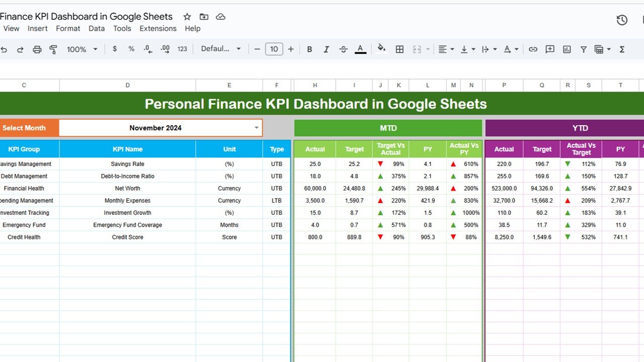Screen dimensions: 644x362
Task: Select the Credit Score cell
Action: click(127, 237)
